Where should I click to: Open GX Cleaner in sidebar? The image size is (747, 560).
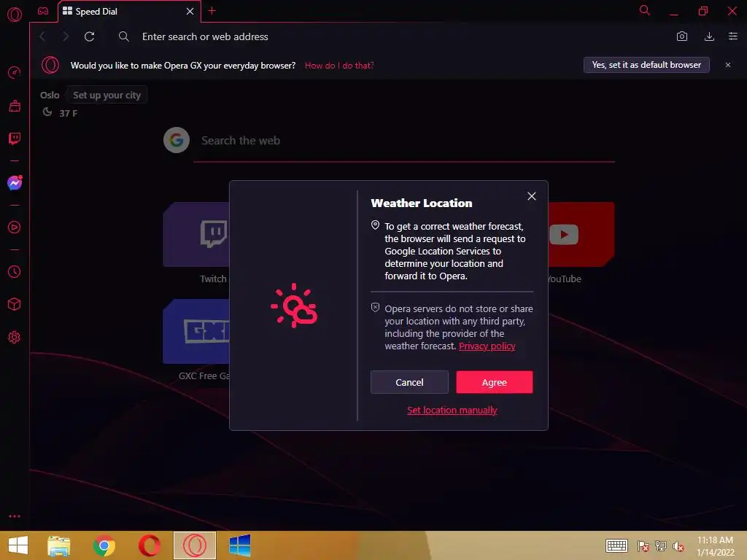(x=15, y=106)
